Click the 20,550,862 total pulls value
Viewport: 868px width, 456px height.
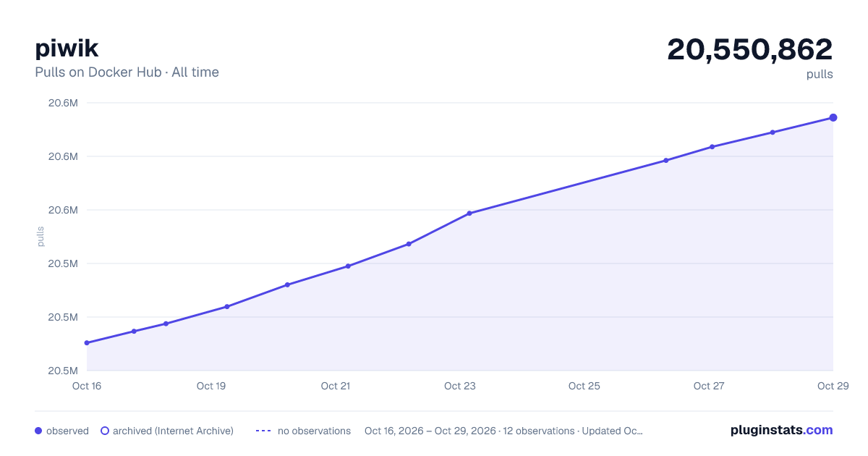tap(750, 49)
